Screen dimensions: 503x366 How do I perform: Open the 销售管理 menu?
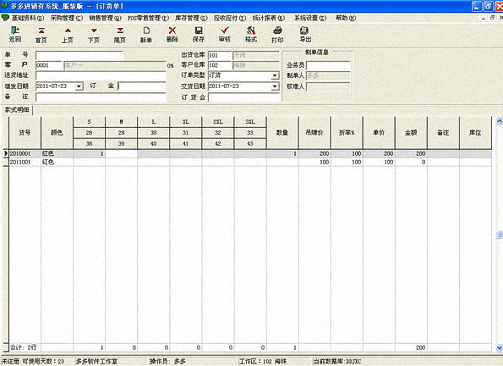click(105, 18)
